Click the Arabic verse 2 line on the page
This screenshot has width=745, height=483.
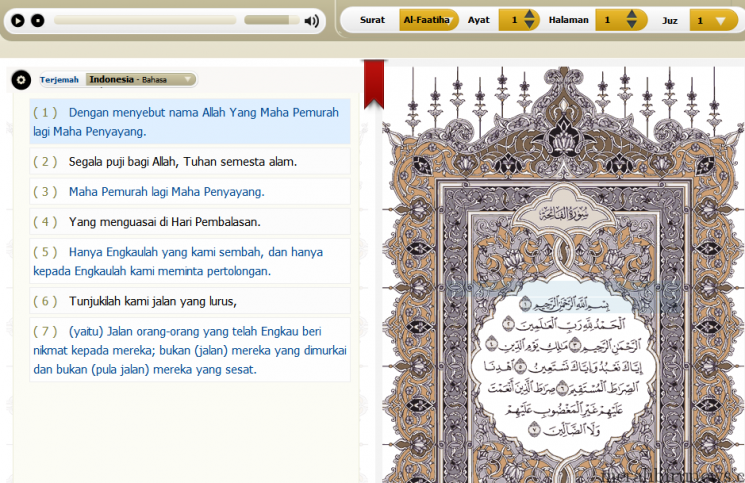pyautogui.click(x=564, y=325)
